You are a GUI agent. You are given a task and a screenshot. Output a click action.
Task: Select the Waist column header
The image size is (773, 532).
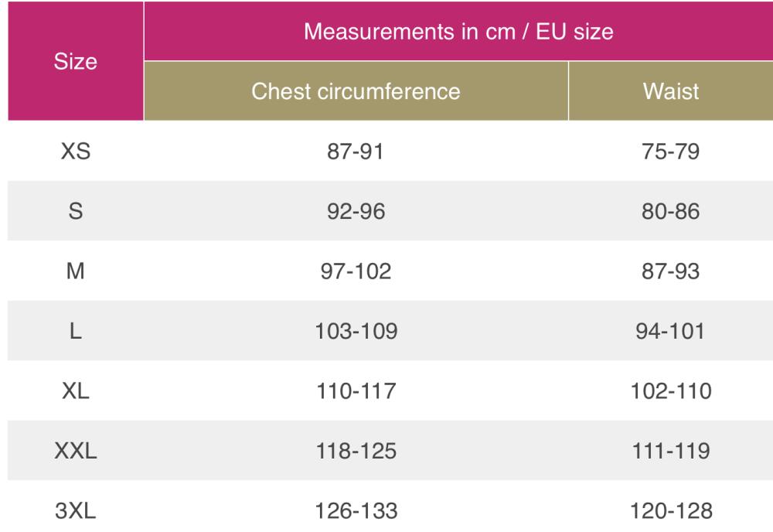[x=670, y=92]
